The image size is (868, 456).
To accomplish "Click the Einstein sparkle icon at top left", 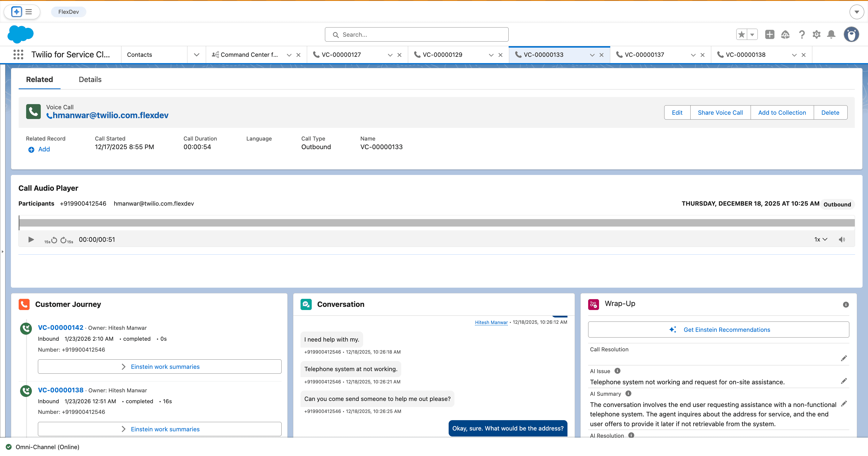I will 16,12.
